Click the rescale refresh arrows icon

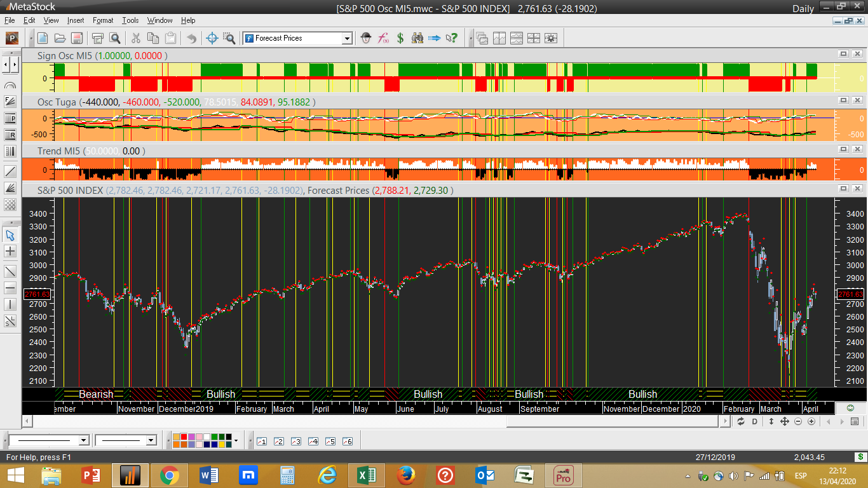[741, 421]
